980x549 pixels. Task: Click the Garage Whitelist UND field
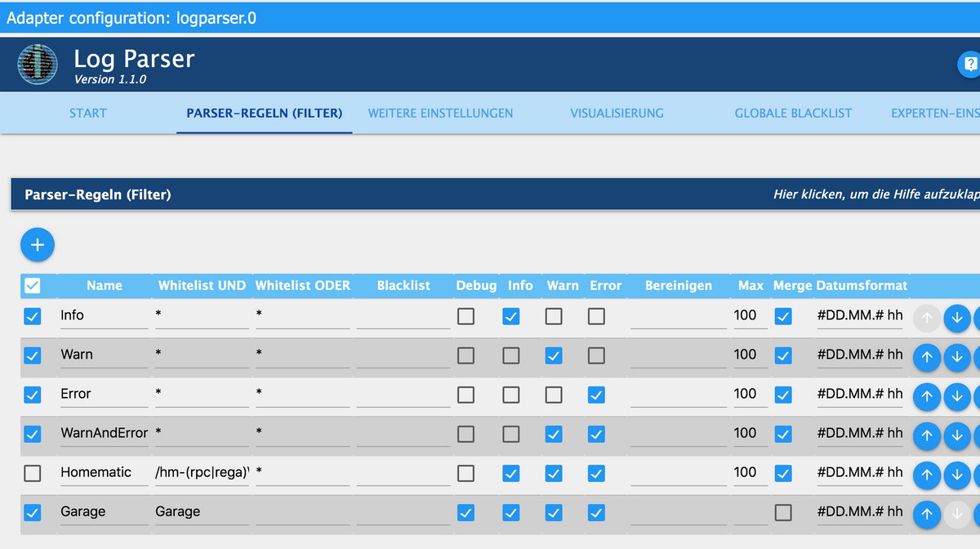click(202, 512)
